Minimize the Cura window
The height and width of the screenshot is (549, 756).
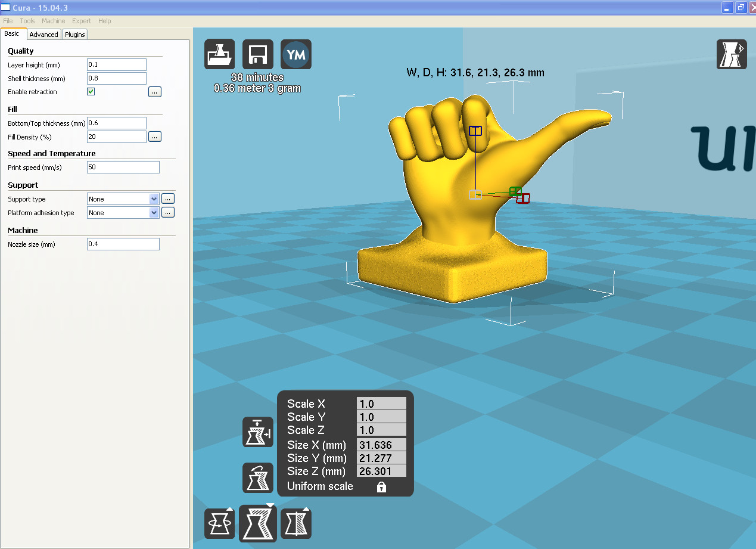pyautogui.click(x=727, y=7)
